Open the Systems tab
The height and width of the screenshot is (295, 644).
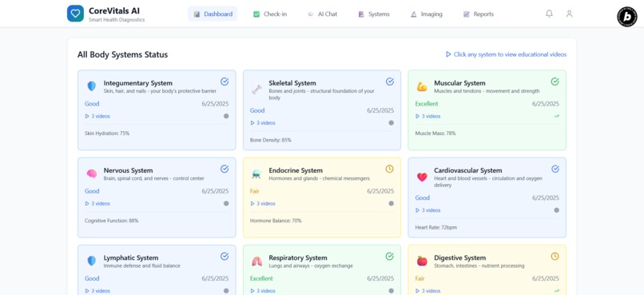374,14
